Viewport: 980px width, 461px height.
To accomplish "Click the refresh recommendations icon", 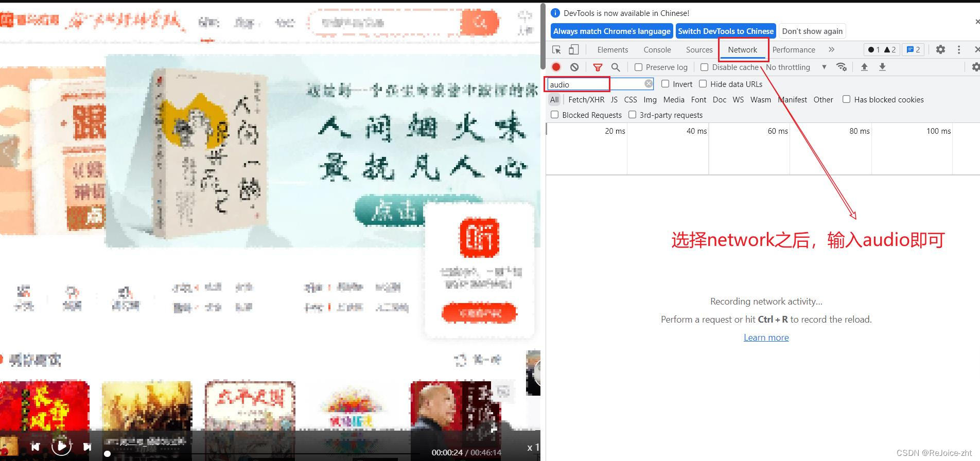I will click(x=460, y=360).
